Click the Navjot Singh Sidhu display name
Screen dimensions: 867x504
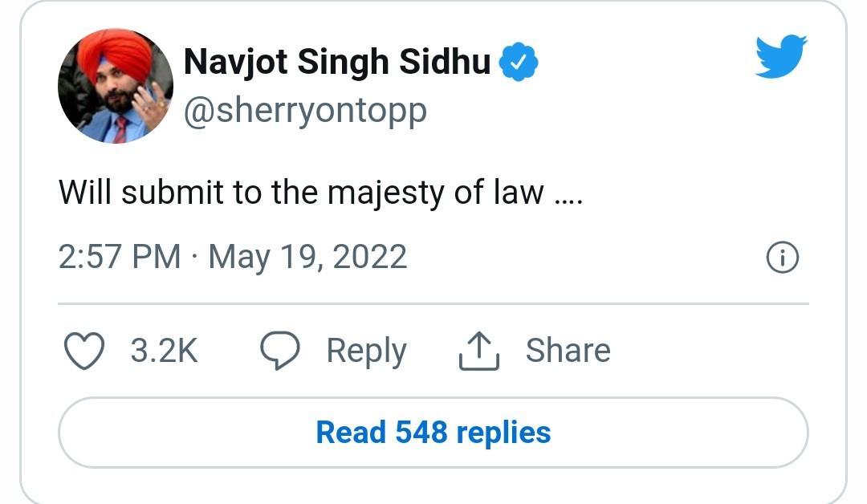pos(337,63)
